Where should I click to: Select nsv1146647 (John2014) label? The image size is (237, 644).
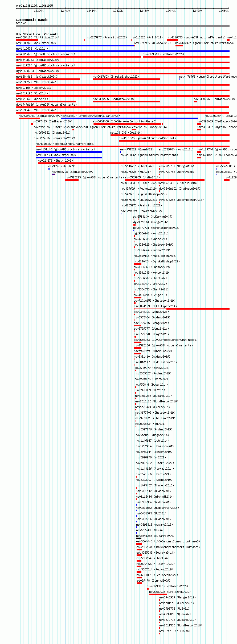[x=152, y=441]
